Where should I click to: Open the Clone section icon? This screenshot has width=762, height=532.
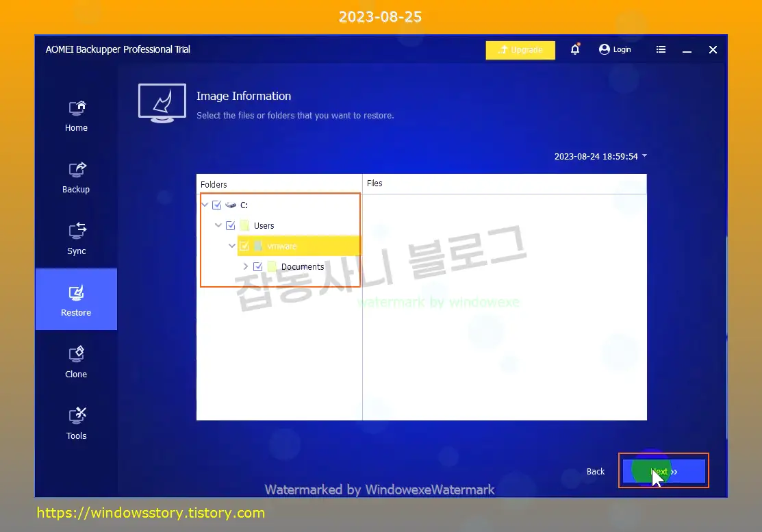click(76, 354)
